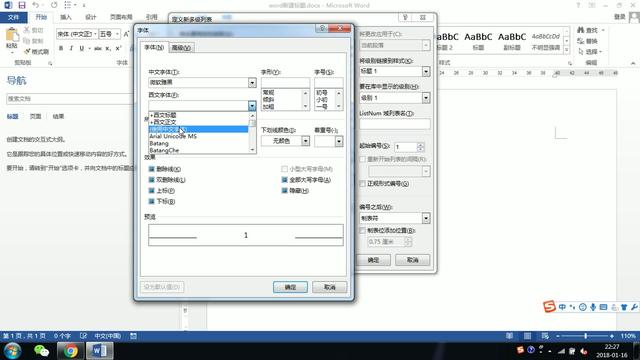This screenshot has width=640, height=360.
Task: Open the Chinese font dropdown in font dialog
Action: click(x=252, y=82)
